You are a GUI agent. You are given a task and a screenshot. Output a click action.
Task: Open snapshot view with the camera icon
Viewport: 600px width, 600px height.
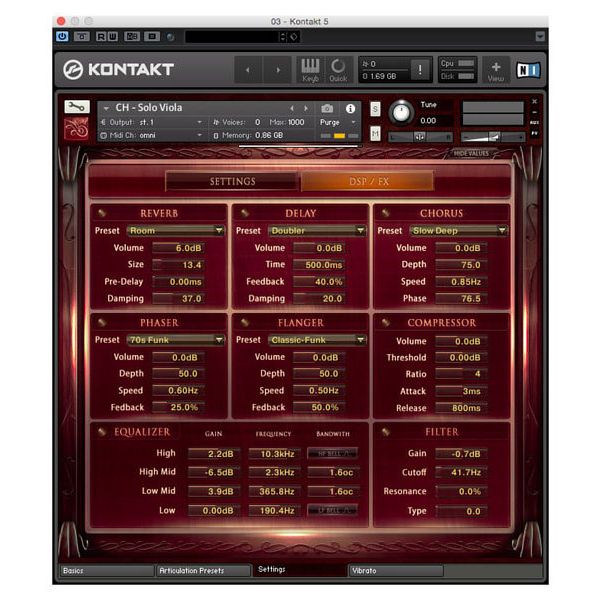click(x=327, y=109)
